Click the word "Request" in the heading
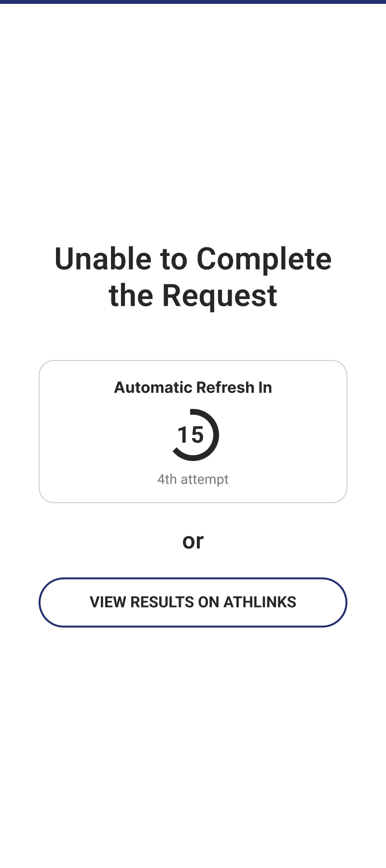 [220, 296]
